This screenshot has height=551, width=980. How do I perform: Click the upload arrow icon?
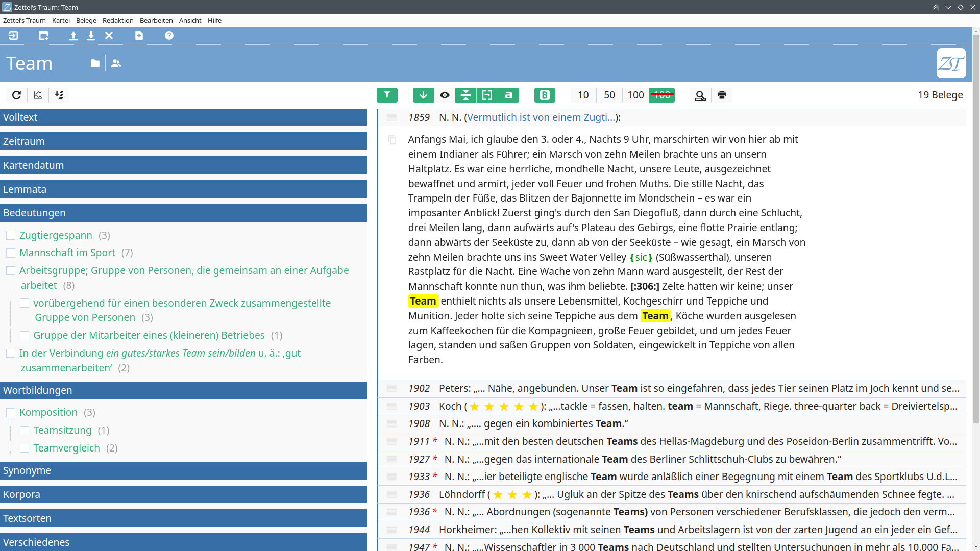click(73, 36)
